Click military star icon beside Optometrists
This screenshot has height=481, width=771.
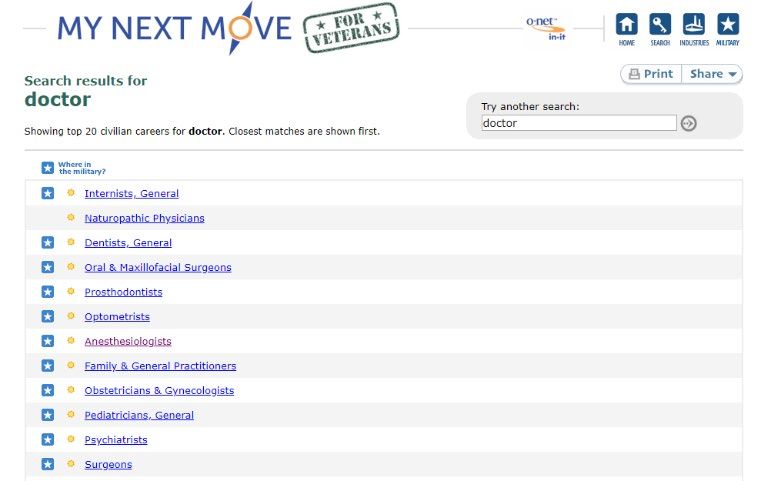[x=47, y=316]
